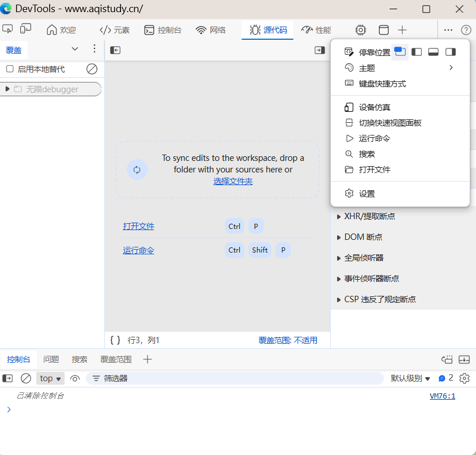The image size is (476, 455).
Task: Toggle device emulation icon in toolbar
Action: click(26, 29)
